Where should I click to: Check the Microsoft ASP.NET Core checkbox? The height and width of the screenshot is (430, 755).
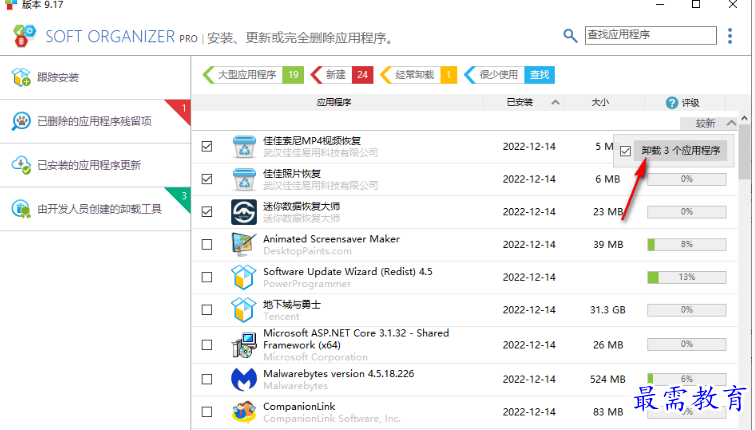tap(207, 345)
